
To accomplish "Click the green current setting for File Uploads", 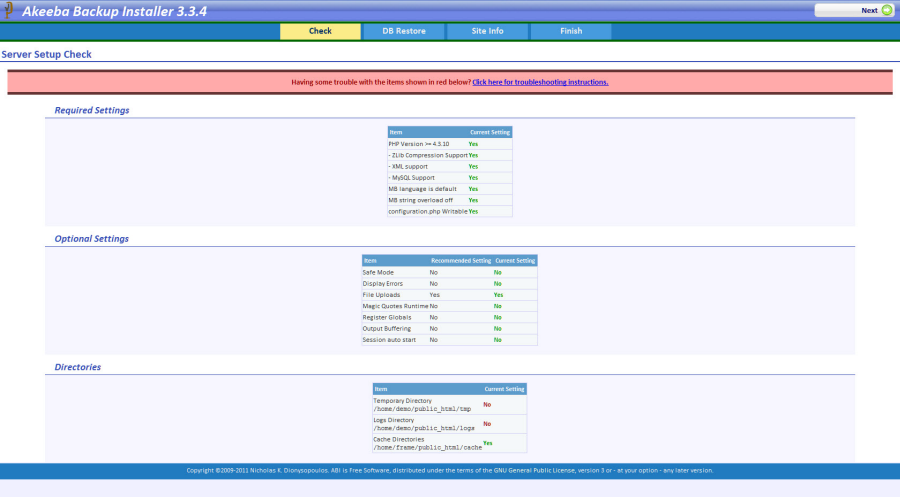I will [x=498, y=295].
